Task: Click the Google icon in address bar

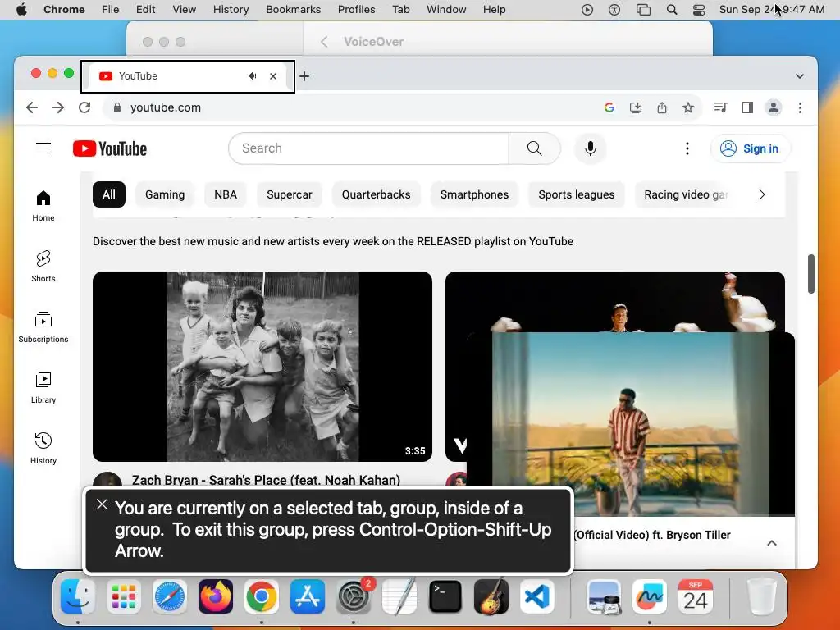Action: (x=609, y=107)
